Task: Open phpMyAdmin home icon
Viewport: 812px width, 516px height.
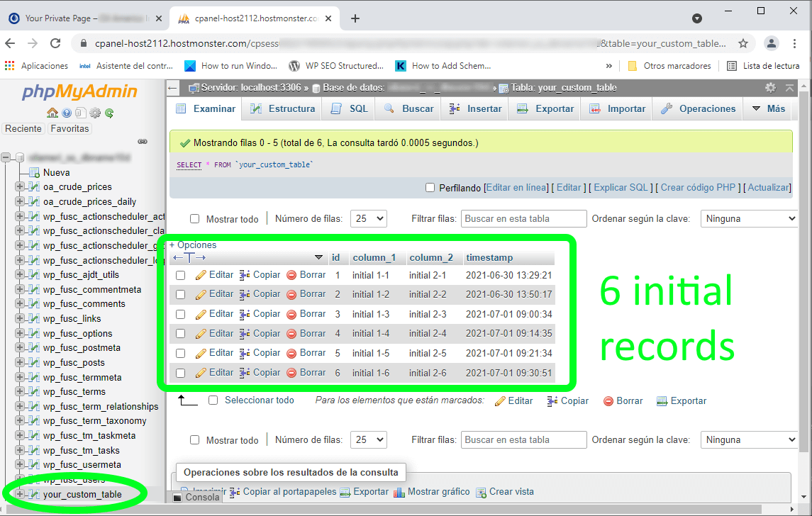Action: coord(52,113)
